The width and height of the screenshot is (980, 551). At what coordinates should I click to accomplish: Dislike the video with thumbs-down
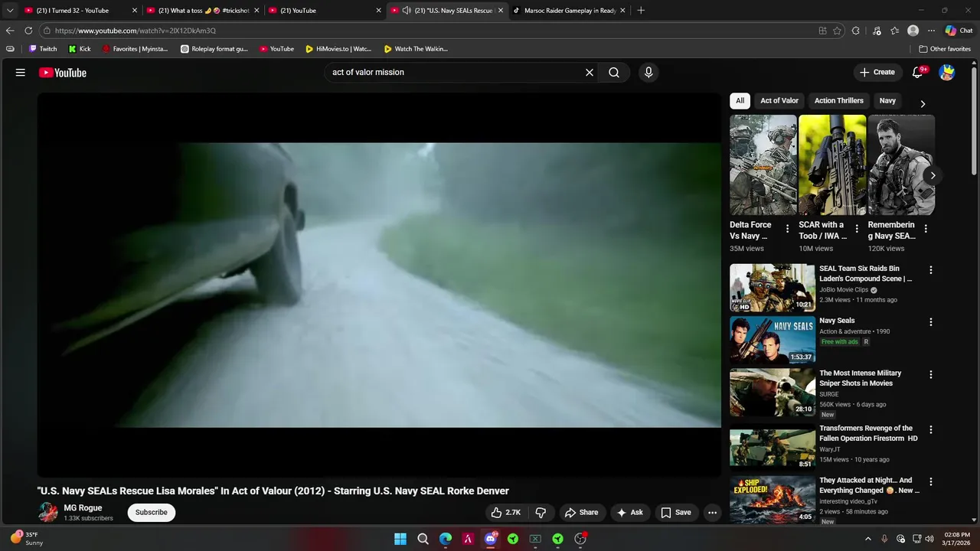click(x=541, y=513)
